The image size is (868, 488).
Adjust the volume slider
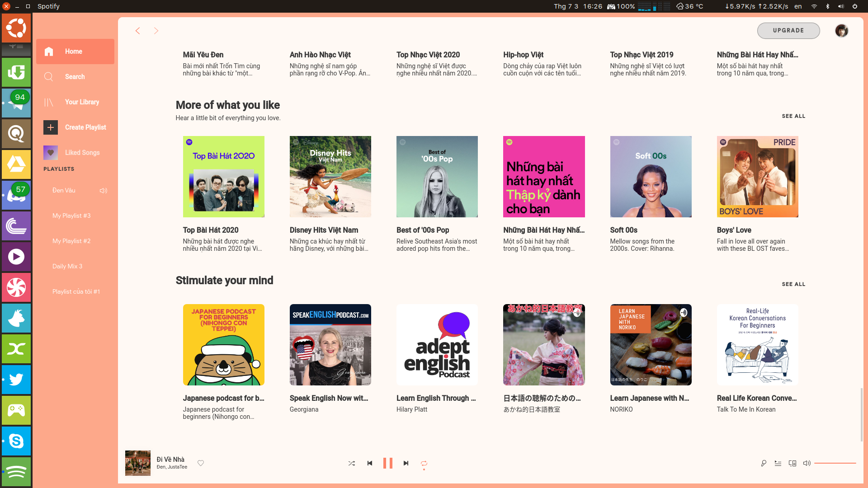point(835,463)
